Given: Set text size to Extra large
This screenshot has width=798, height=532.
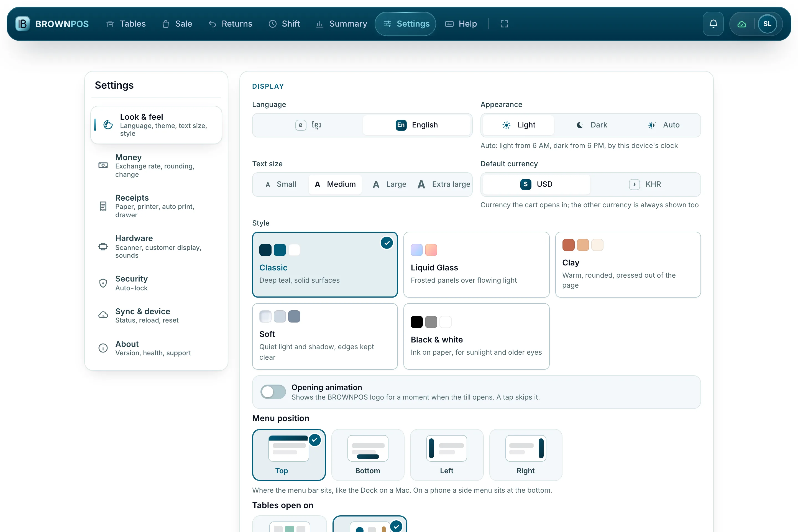Looking at the screenshot, I should [x=444, y=184].
